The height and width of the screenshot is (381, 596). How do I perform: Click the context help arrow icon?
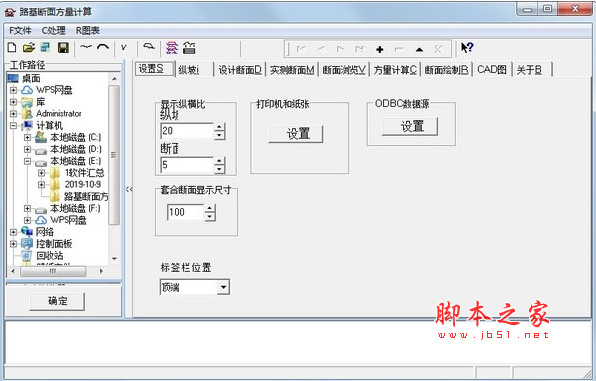(x=467, y=48)
